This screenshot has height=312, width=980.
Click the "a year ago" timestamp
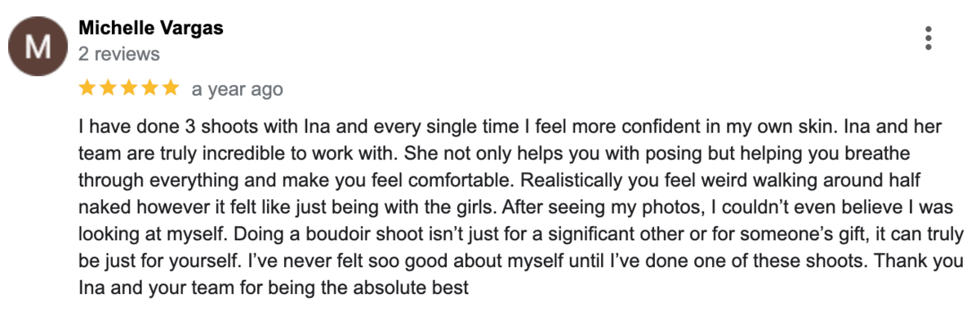point(237,89)
